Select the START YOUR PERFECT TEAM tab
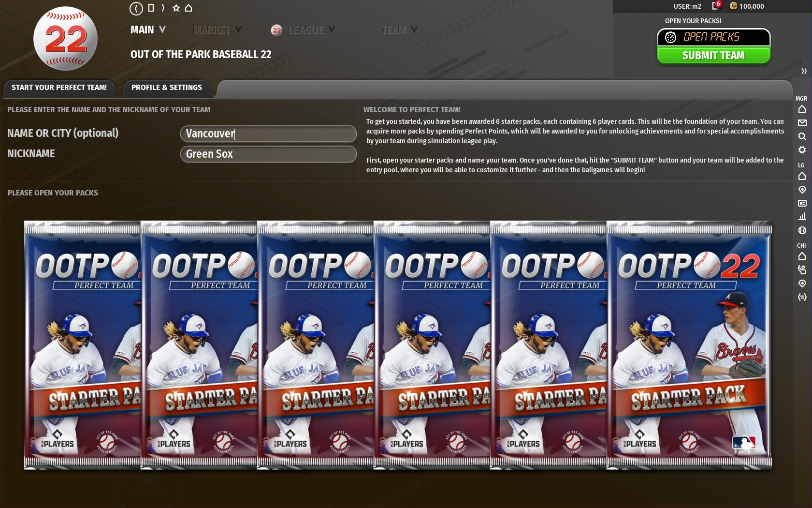 tap(59, 88)
